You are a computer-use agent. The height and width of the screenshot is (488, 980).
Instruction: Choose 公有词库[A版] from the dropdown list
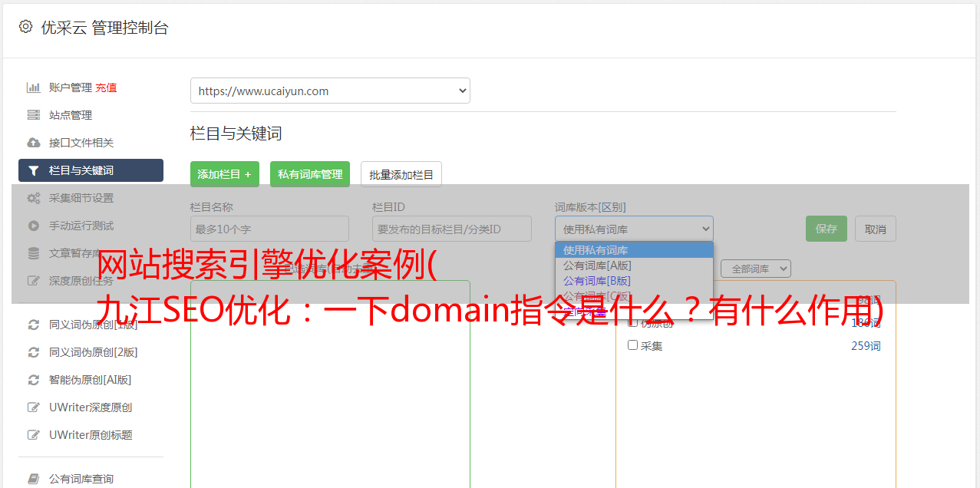pyautogui.click(x=634, y=265)
